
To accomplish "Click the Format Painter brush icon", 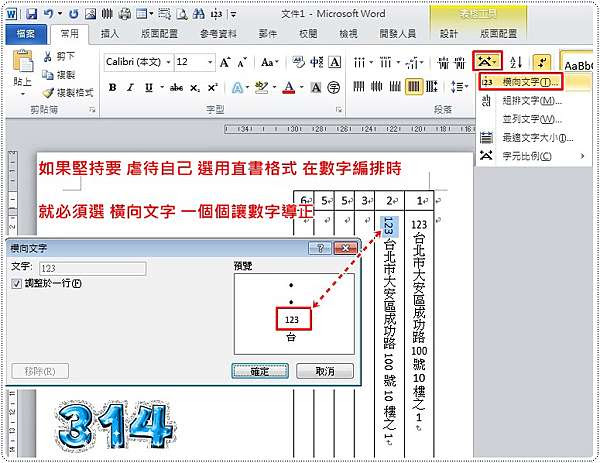I will click(x=48, y=93).
